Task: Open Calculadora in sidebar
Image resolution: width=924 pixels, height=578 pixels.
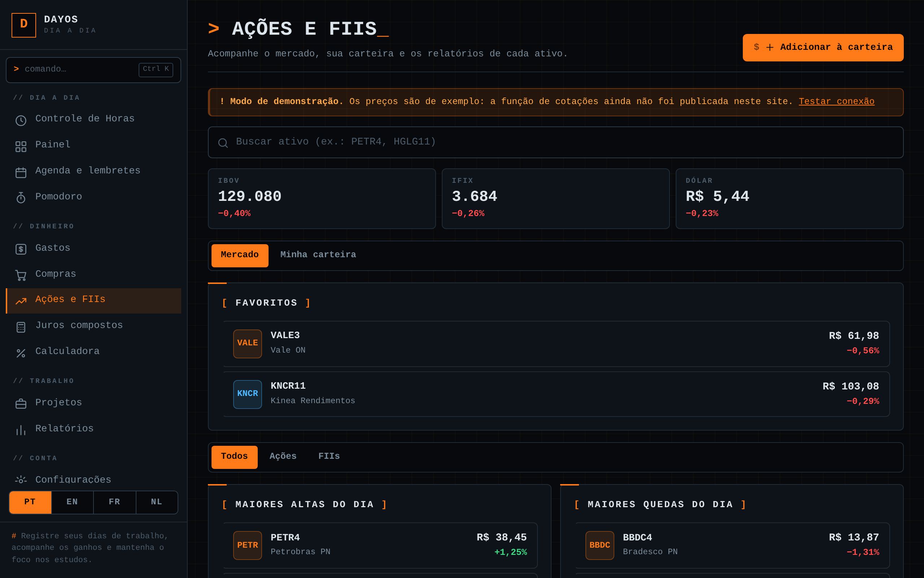Action: [93, 352]
